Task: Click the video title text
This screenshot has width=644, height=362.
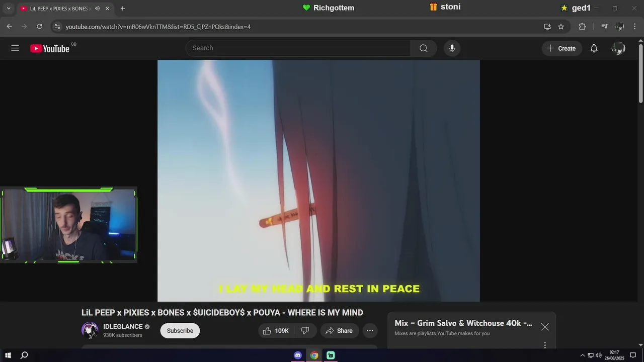Action: tap(222, 313)
